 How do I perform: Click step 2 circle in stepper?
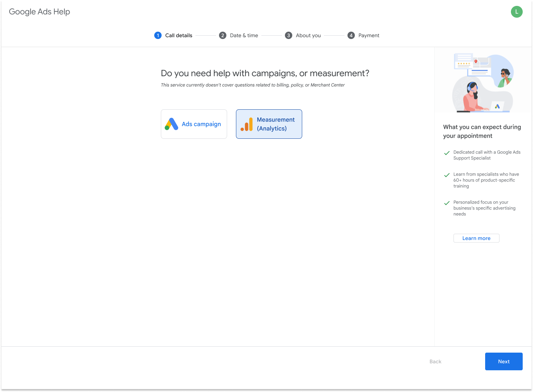pyautogui.click(x=223, y=35)
